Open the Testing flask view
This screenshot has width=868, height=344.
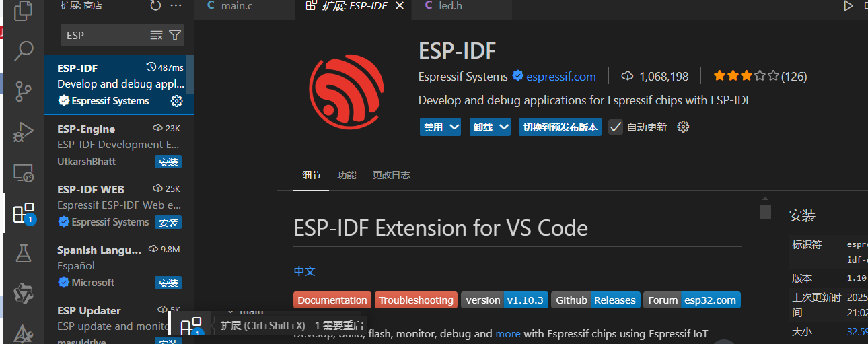(24, 253)
